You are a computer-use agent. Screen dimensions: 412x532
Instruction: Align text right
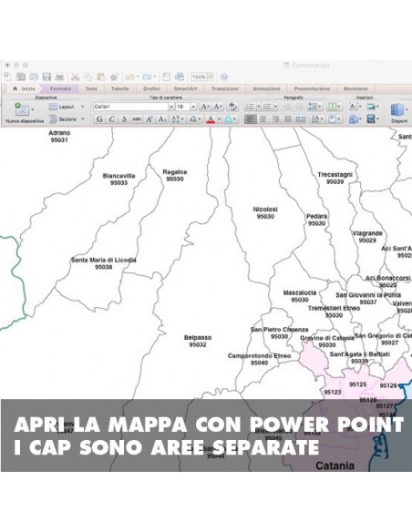click(275, 119)
